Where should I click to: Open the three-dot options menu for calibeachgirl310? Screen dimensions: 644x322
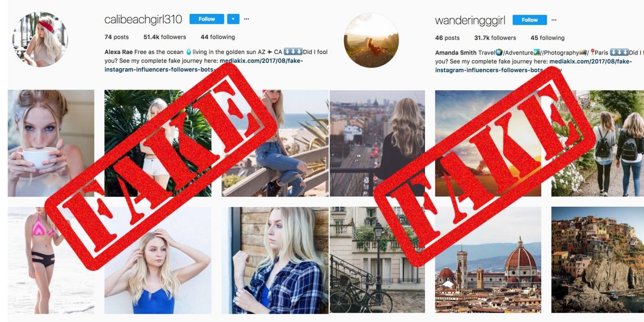247,19
